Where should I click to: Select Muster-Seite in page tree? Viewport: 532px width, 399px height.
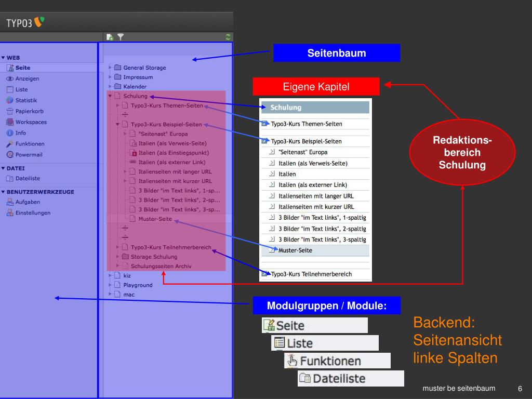click(155, 219)
